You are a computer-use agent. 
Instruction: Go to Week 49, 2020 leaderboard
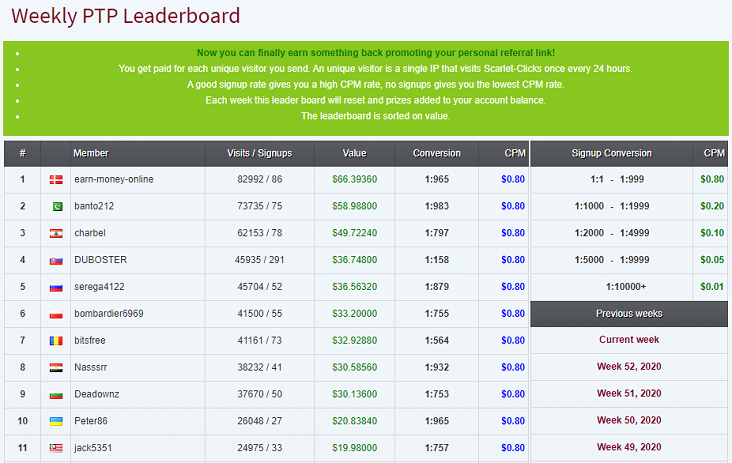coord(628,448)
